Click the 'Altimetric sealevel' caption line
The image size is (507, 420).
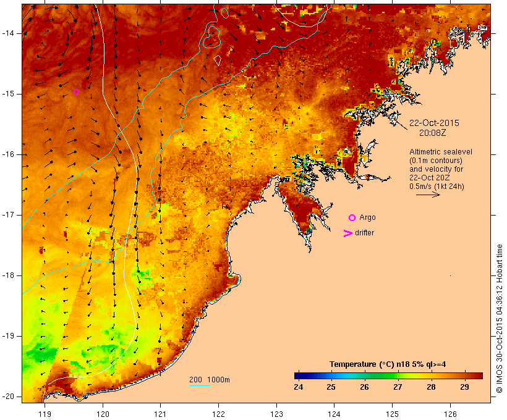click(441, 152)
